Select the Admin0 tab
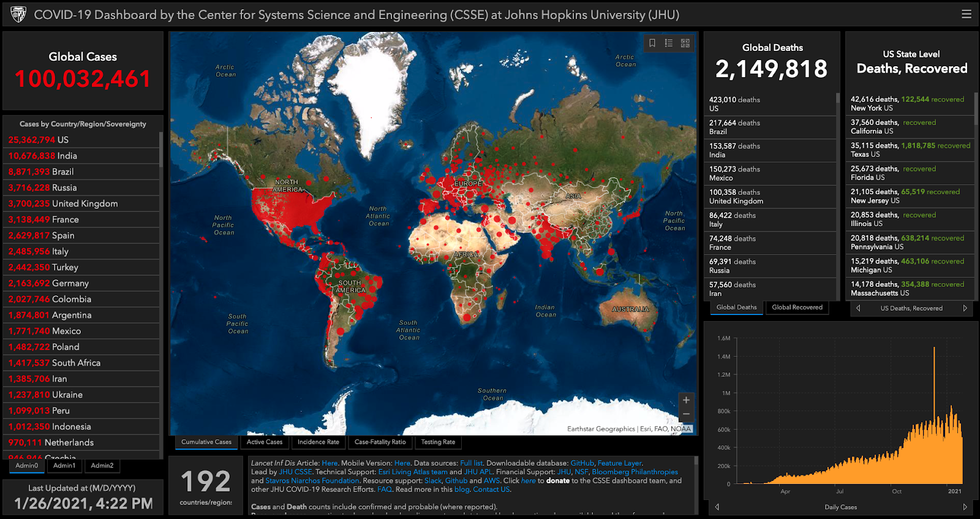980x519 pixels. tap(27, 466)
